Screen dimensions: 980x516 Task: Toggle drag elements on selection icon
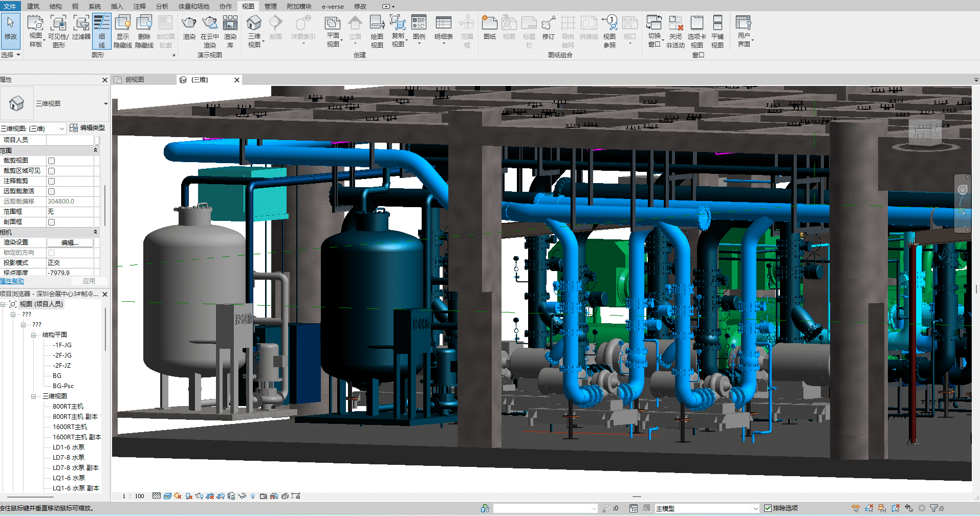(909, 508)
